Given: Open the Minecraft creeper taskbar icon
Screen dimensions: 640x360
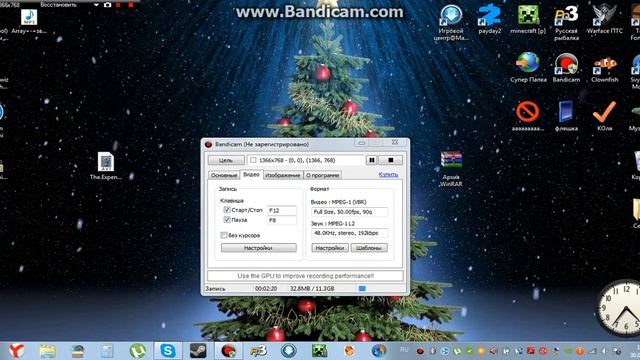Looking at the screenshot, I should [319, 351].
